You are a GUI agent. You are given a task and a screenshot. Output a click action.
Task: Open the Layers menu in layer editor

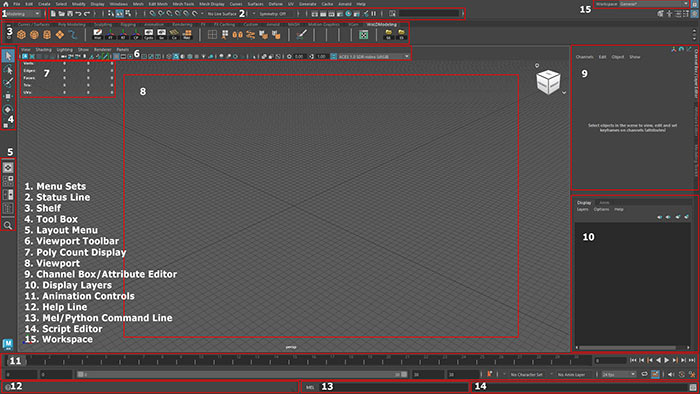coord(583,209)
